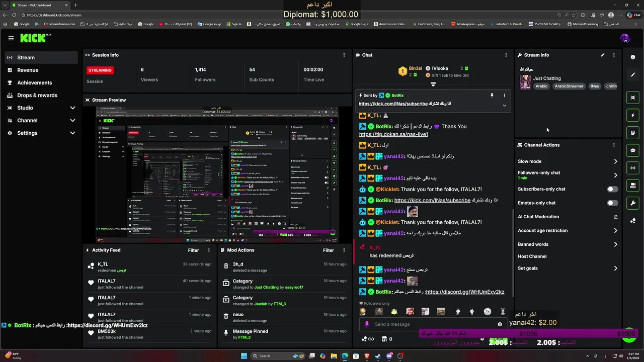644x362 pixels.
Task: Open the hamburger menu beside the Kick logo
Action: click(11, 38)
